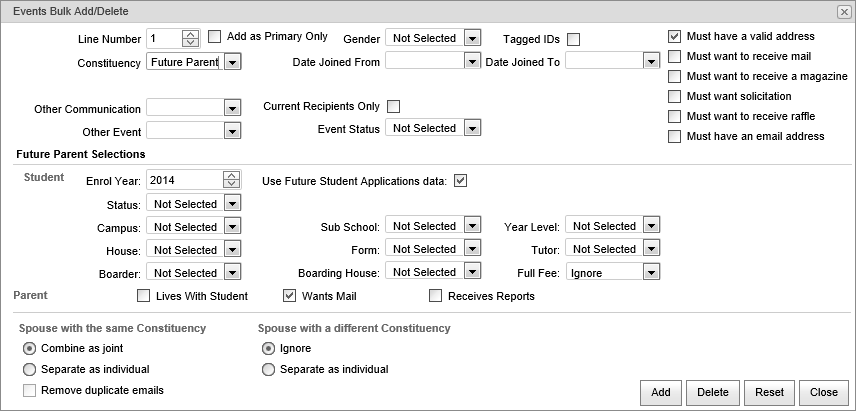Open the Date Joined From picker

(473, 61)
